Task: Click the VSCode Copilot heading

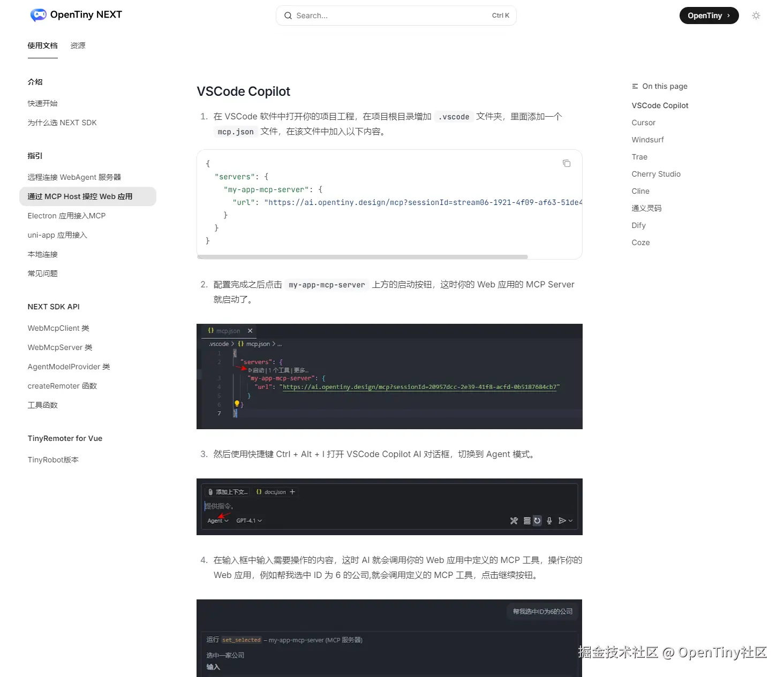Action: (244, 92)
